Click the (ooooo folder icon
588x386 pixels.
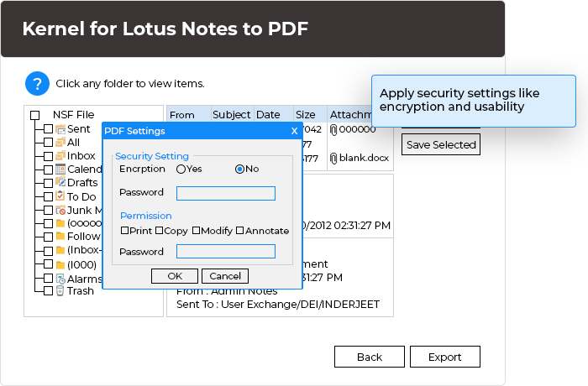pos(60,224)
